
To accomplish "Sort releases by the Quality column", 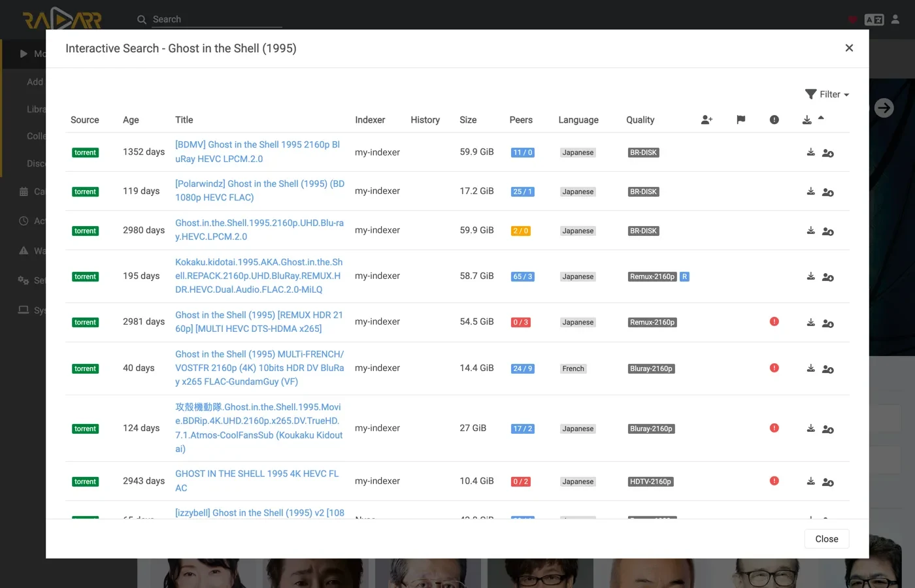I will 640,120.
